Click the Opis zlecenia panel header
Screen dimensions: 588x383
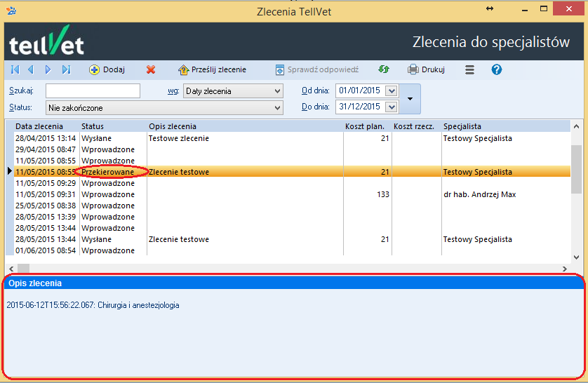coord(293,283)
